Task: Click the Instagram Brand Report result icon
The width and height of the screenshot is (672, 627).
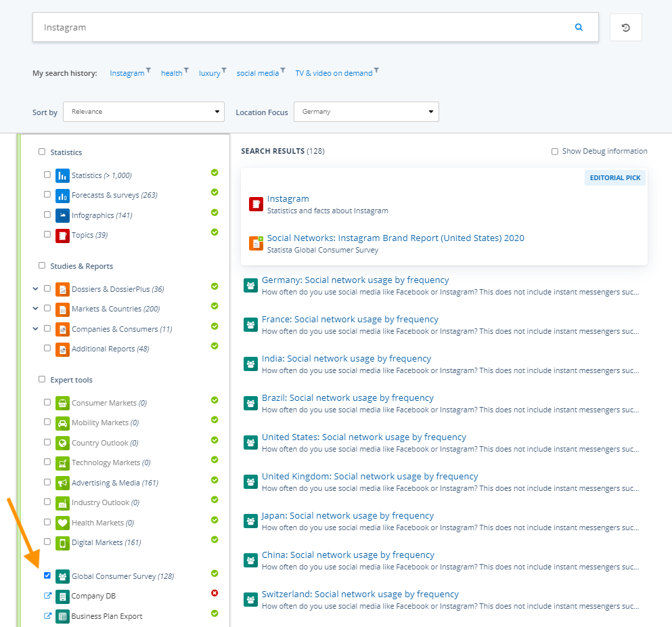Action: pyautogui.click(x=256, y=243)
